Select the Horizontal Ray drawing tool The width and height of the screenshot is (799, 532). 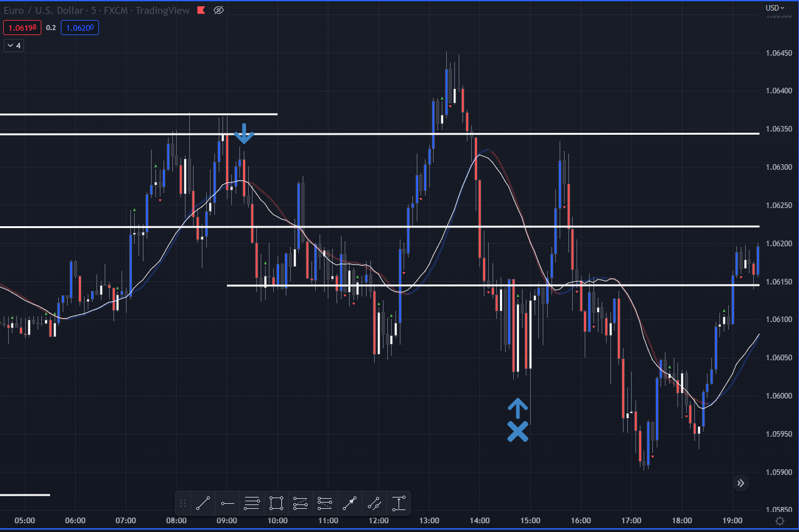click(227, 503)
